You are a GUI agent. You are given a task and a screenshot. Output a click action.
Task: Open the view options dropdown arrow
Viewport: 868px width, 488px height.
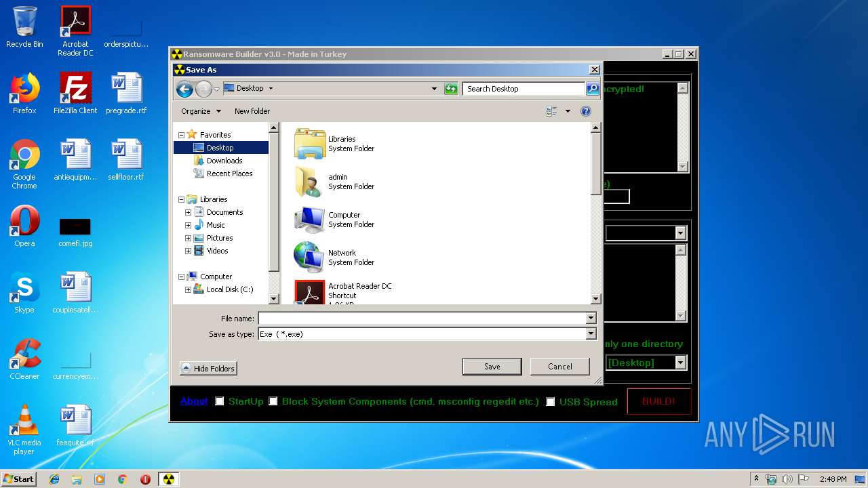[x=568, y=111]
